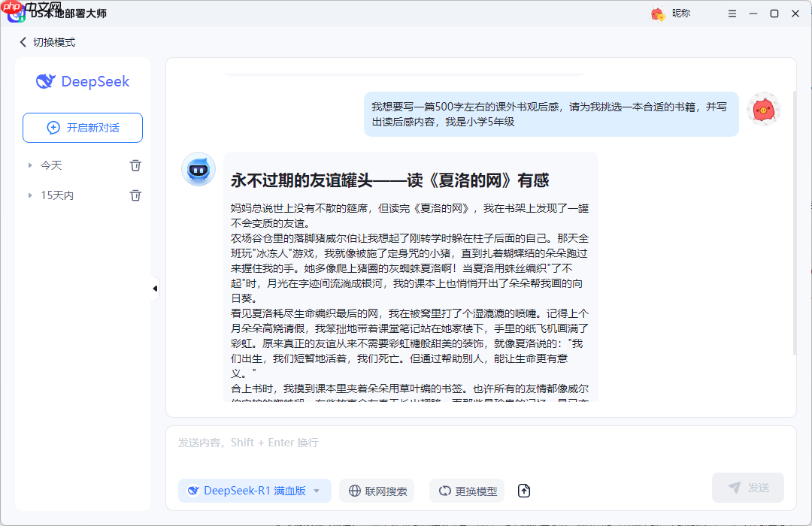
Task: Delete the 15天内 conversations with trash icon
Action: [x=135, y=195]
